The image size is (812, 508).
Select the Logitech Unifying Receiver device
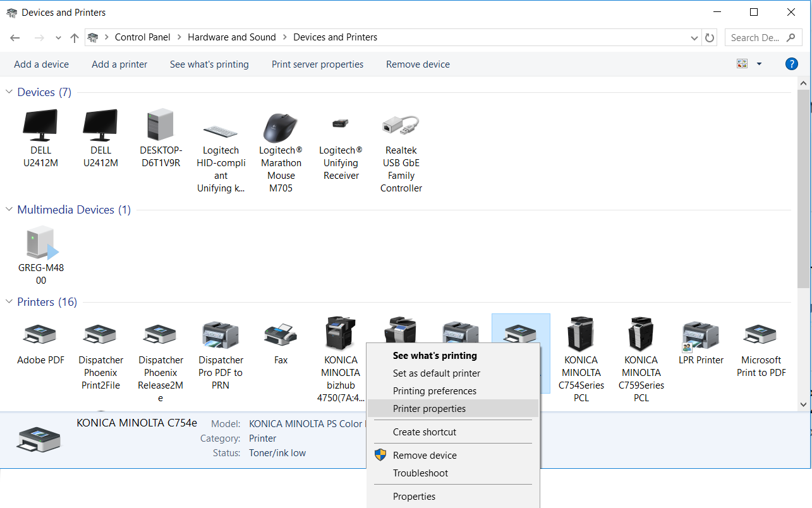tap(341, 123)
